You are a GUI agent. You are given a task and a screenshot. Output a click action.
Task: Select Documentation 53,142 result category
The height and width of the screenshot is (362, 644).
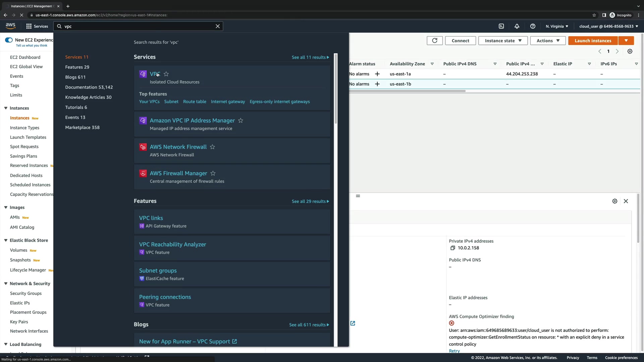pos(89,87)
